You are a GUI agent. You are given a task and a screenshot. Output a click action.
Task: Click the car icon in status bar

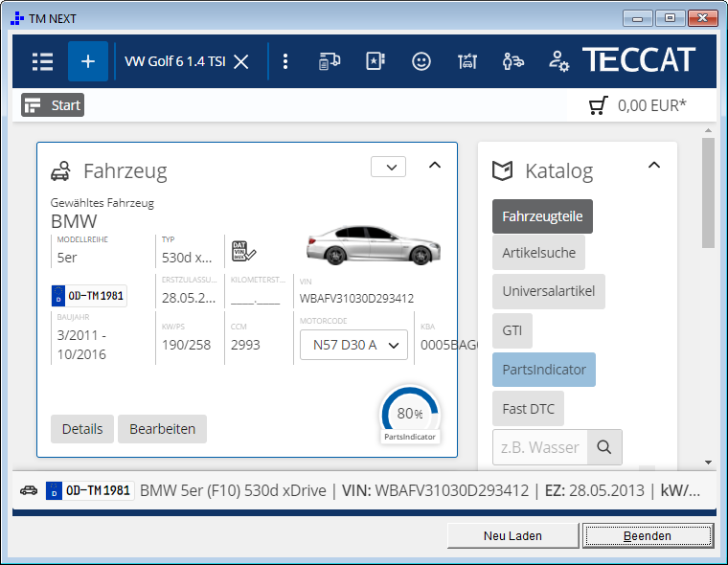[x=29, y=490]
